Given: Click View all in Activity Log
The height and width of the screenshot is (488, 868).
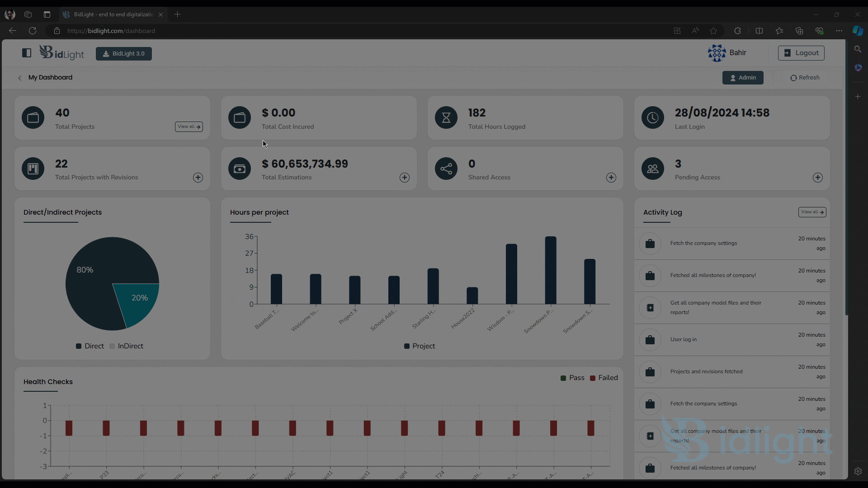Looking at the screenshot, I should click(x=812, y=211).
